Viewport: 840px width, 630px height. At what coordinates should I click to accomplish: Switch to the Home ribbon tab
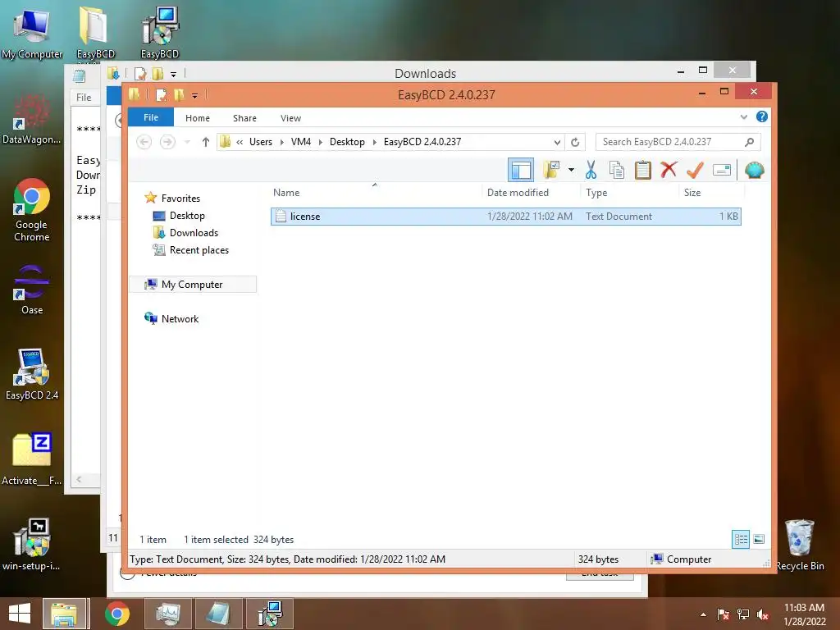point(198,118)
